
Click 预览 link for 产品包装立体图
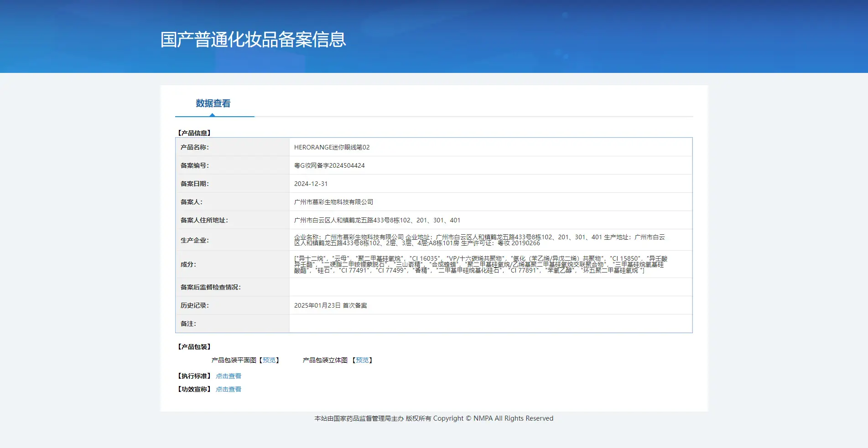click(362, 360)
